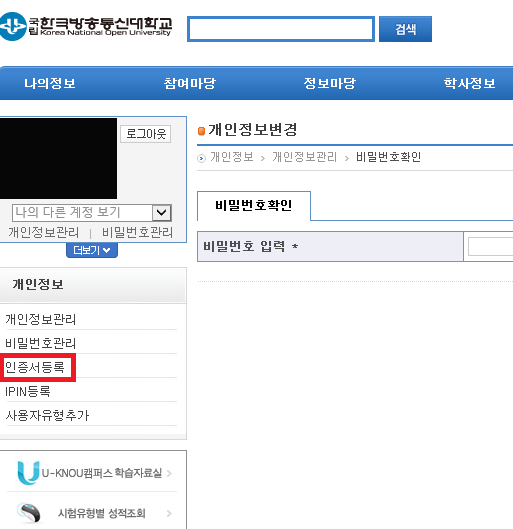The width and height of the screenshot is (513, 529).
Task: Open U-KNOU캠퍼스 학습자료실 link
Action: tap(102, 473)
